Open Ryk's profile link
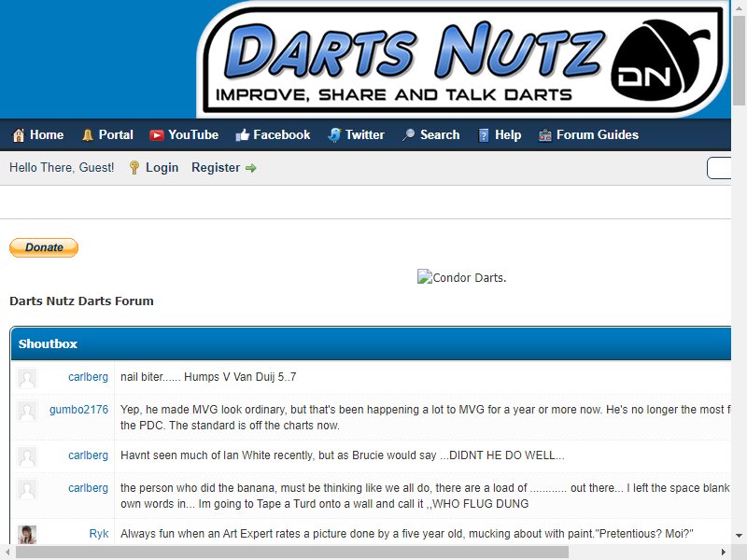This screenshot has height=560, width=747. (x=99, y=534)
